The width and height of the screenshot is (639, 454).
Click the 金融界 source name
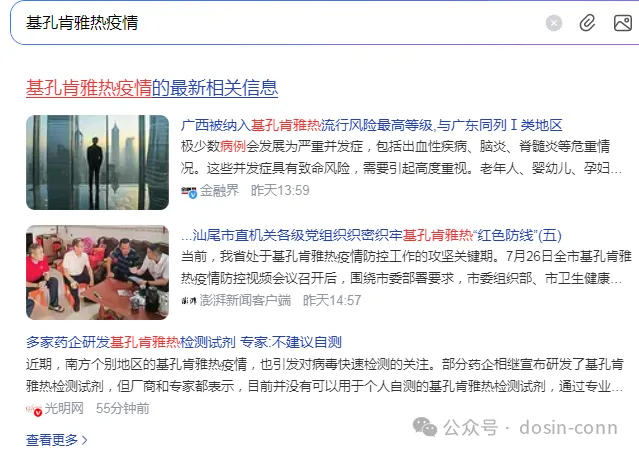tap(219, 190)
